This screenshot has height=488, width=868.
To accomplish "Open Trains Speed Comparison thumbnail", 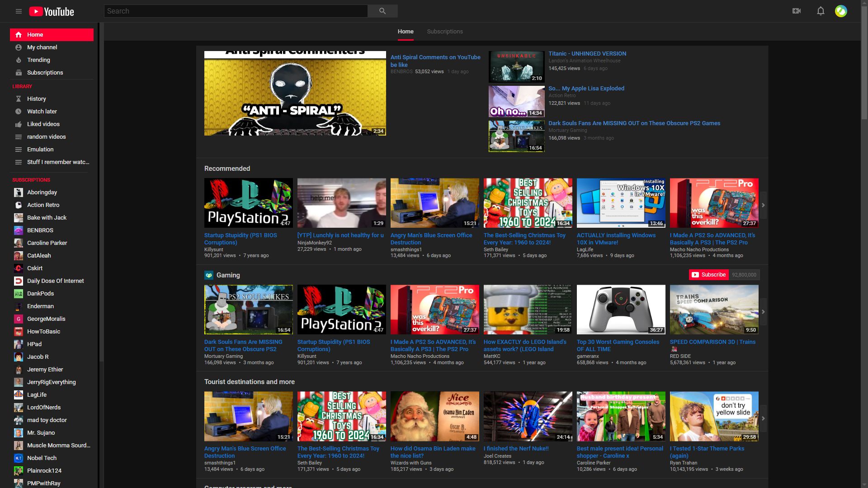I will tap(714, 310).
